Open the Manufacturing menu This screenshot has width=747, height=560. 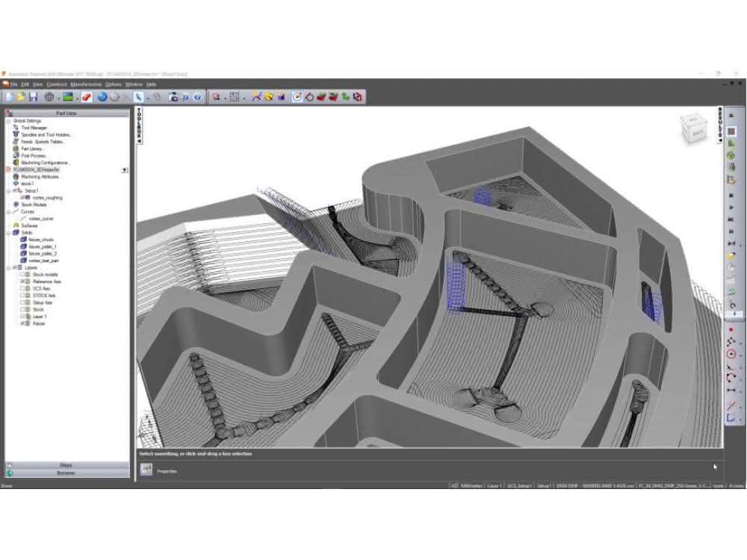pyautogui.click(x=86, y=84)
